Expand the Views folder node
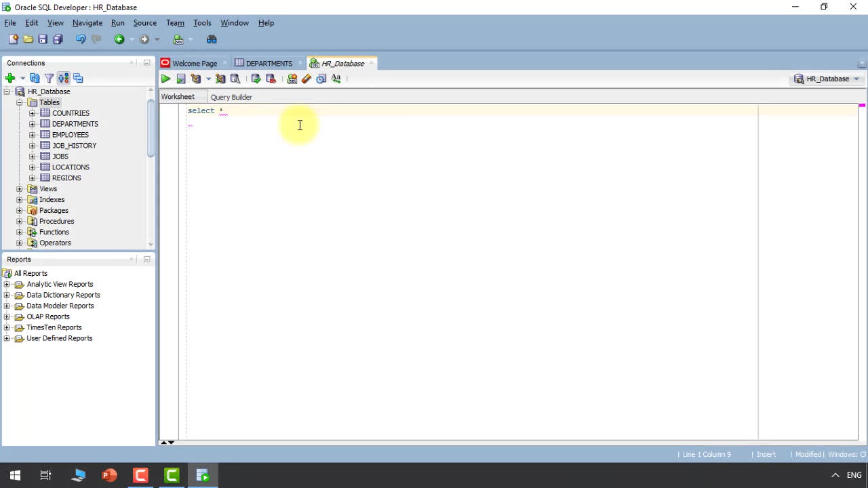The image size is (868, 488). point(20,189)
